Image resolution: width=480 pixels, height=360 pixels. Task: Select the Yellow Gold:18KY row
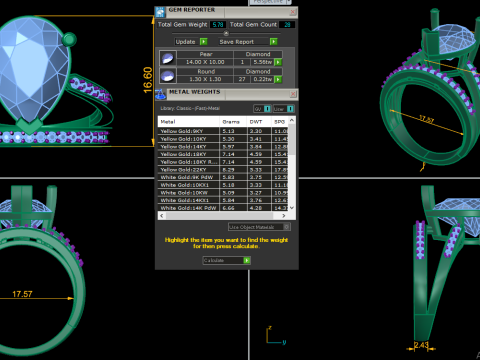tap(223, 154)
